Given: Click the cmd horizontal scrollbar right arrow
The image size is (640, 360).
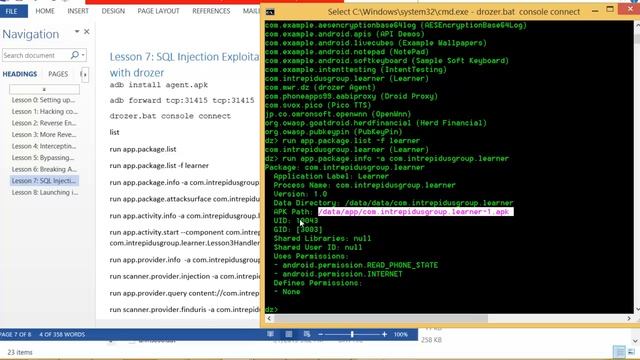Looking at the screenshot, I should pos(629,318).
